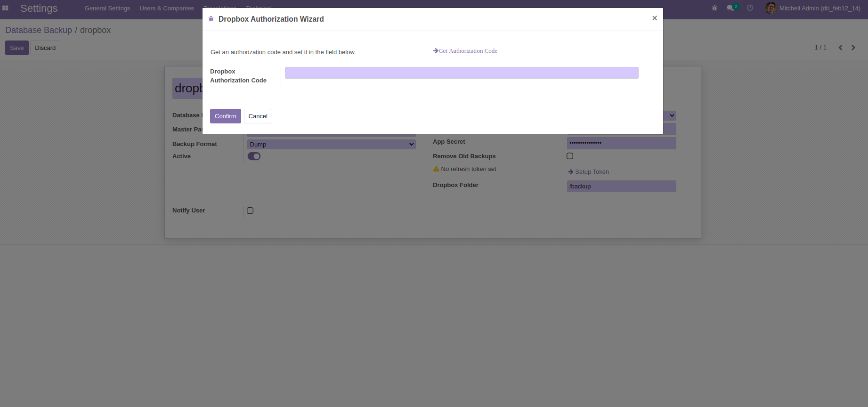Open the Backup Format dropdown
The height and width of the screenshot is (407, 868).
[331, 144]
